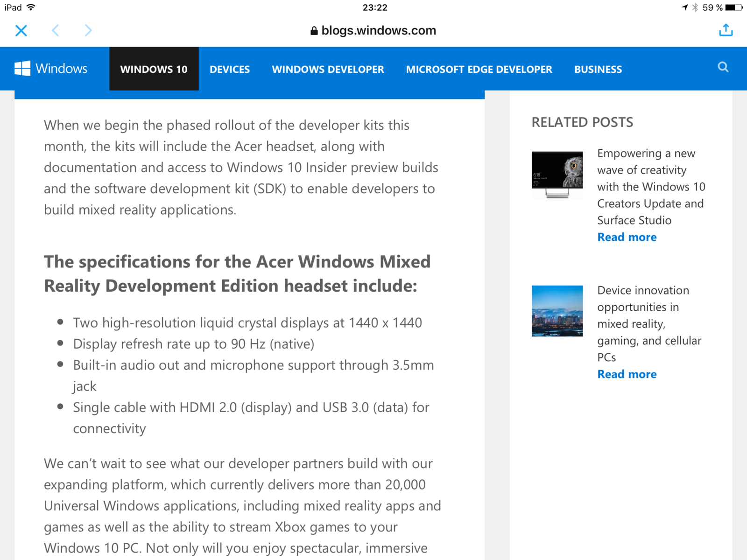Screen dimensions: 747x560
Task: Tap the padlock security icon
Action: coord(314,31)
